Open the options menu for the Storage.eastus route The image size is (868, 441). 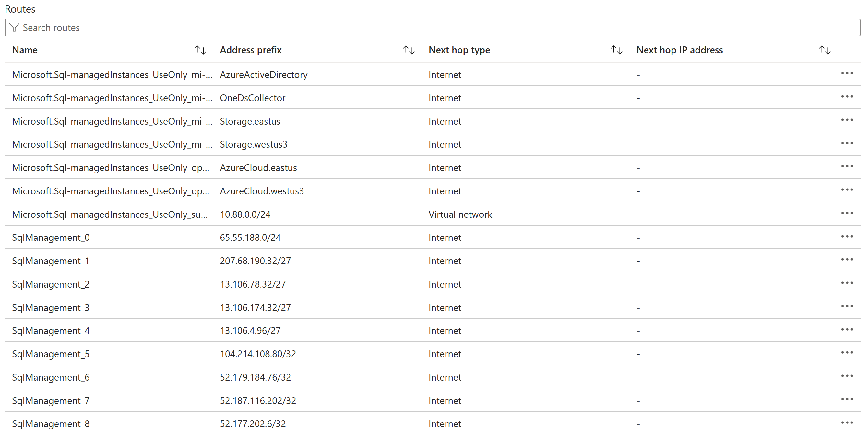[848, 120]
